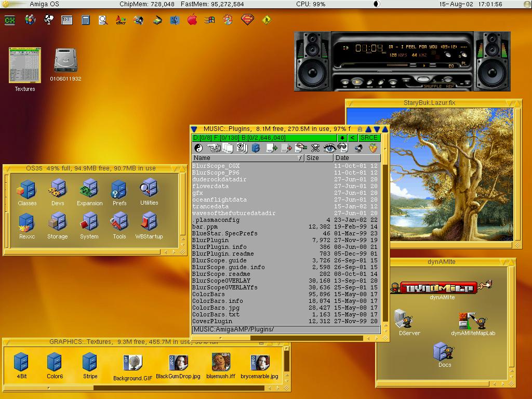Click the skull and crossbones delete icon
The width and height of the screenshot is (532, 399).
(315, 148)
